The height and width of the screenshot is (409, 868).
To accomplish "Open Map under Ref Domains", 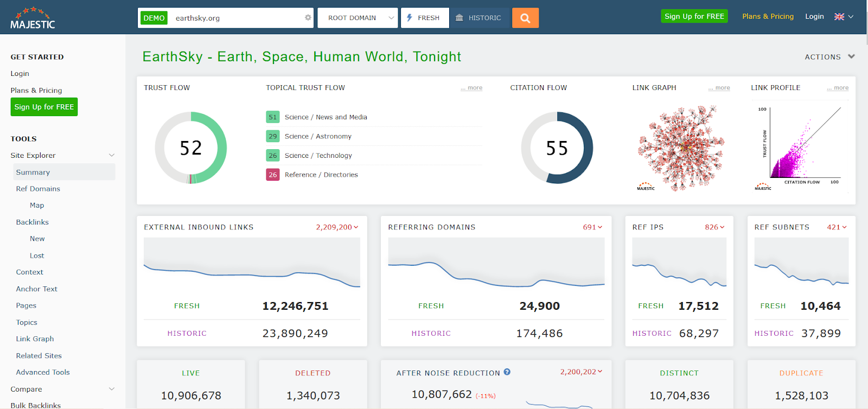I will point(37,206).
